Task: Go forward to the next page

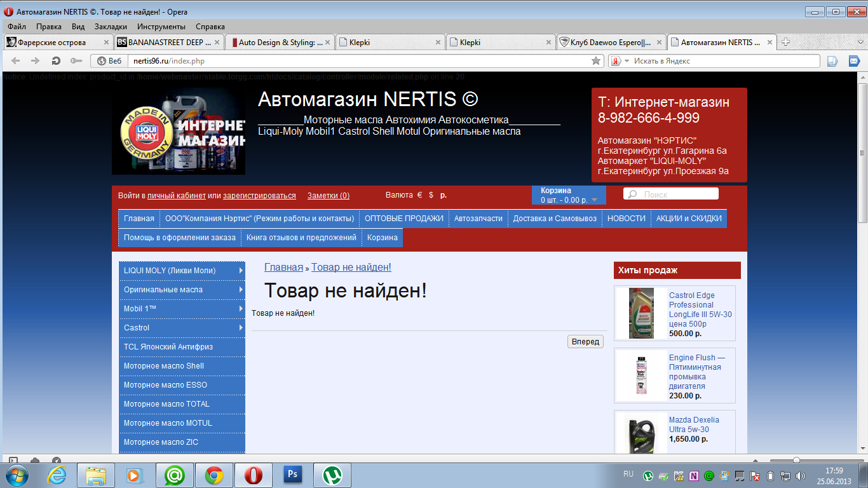Action: coord(36,61)
